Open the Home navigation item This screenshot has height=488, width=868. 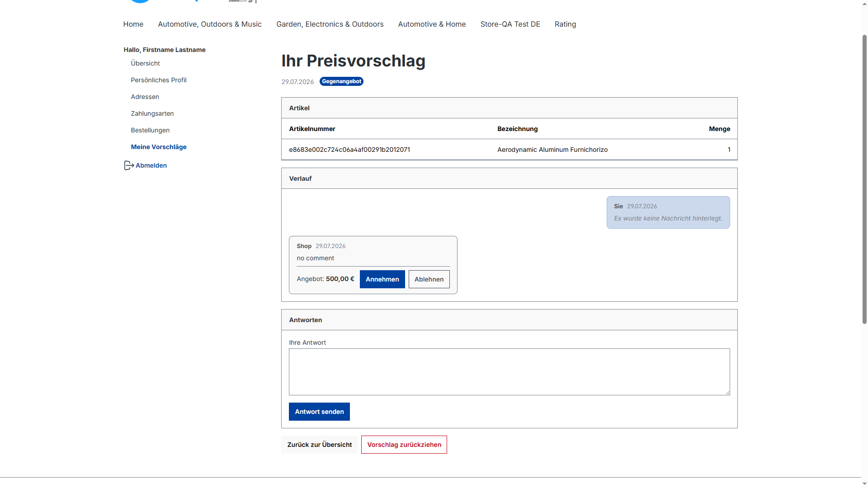tap(133, 24)
